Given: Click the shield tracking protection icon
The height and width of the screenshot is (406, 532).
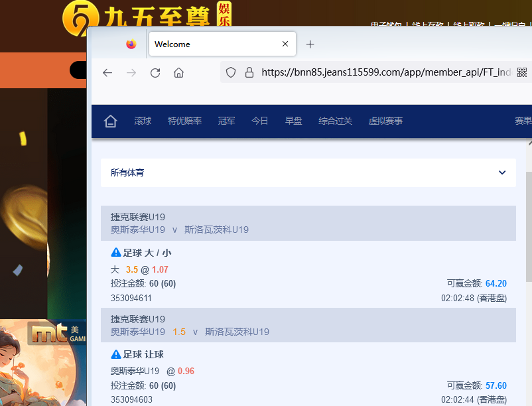Looking at the screenshot, I should (x=231, y=73).
